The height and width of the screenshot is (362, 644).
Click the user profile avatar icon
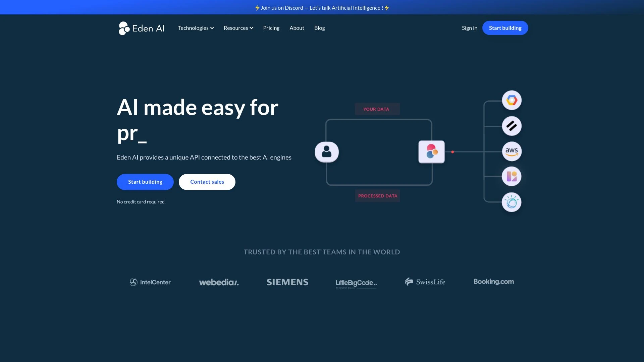(326, 152)
